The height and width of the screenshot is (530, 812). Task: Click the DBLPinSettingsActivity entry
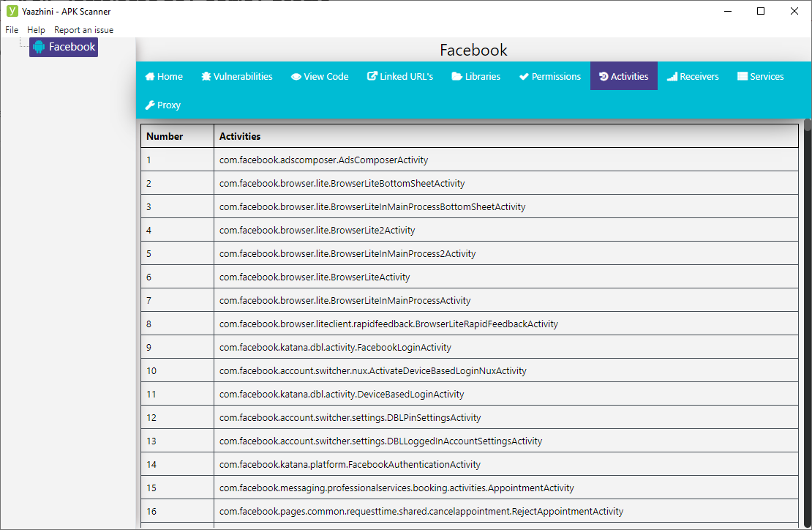coord(470,417)
